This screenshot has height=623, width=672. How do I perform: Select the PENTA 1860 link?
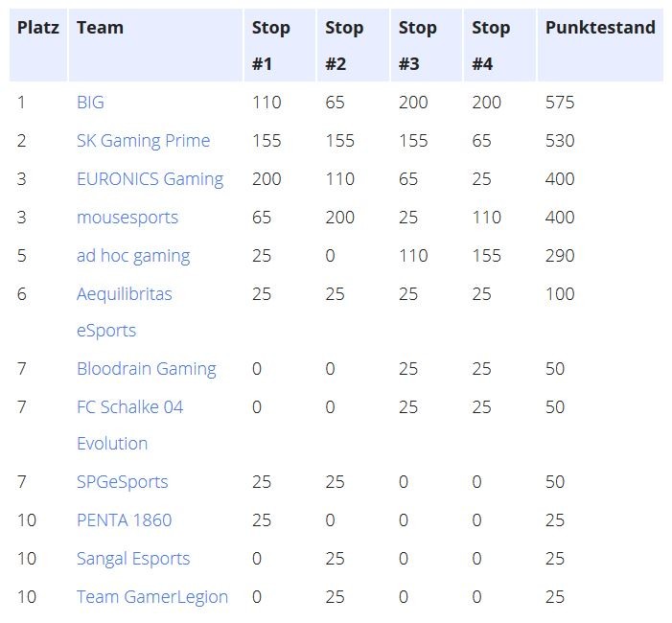pyautogui.click(x=125, y=520)
